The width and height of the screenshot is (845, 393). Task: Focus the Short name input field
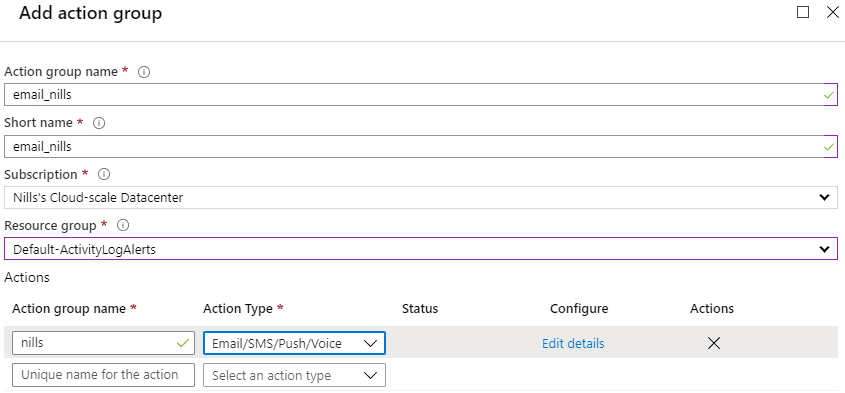click(x=420, y=146)
